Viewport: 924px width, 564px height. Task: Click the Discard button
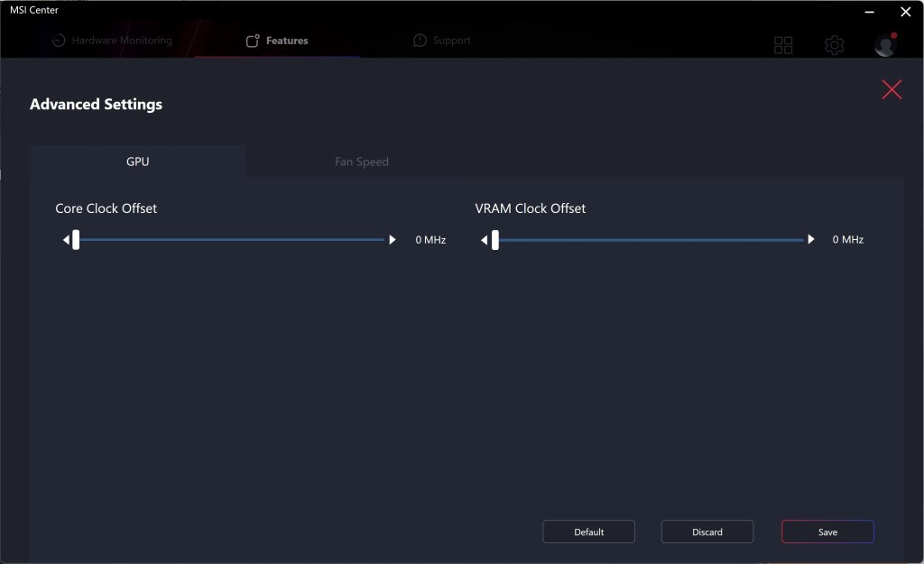coord(707,532)
